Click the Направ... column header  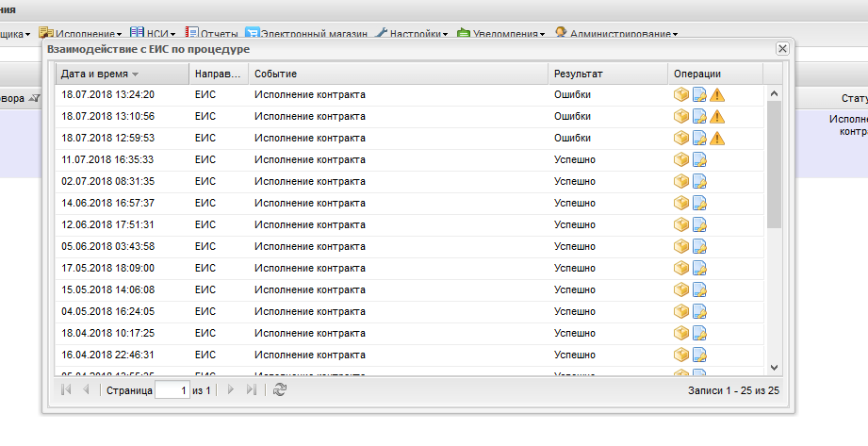coord(219,74)
